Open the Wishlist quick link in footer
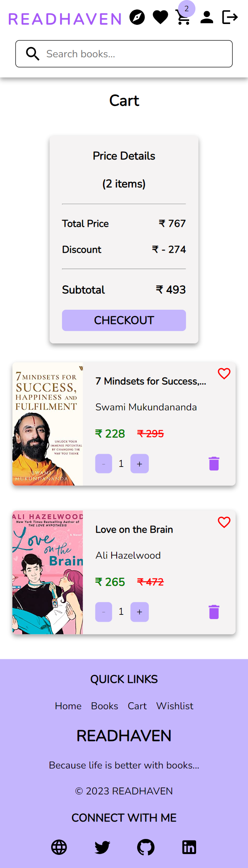 (x=174, y=706)
